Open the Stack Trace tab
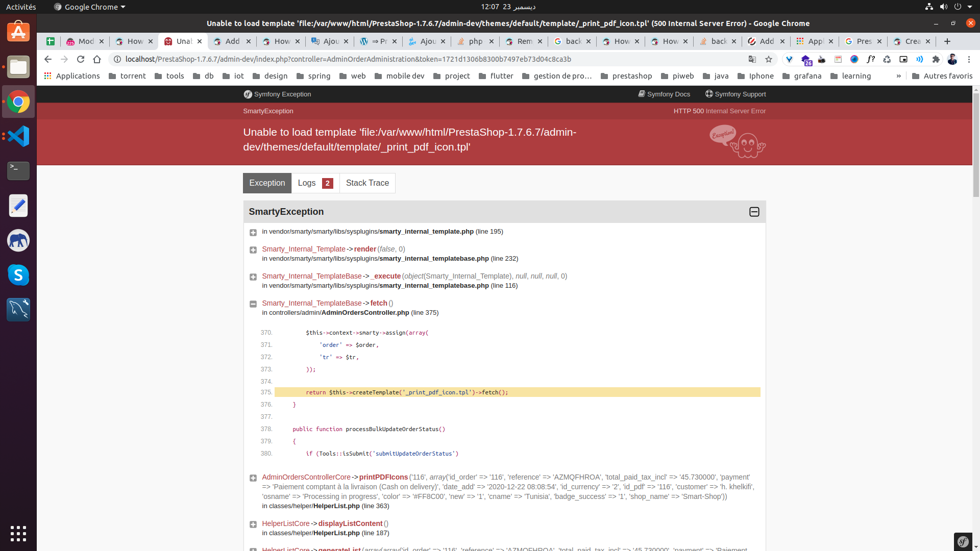Viewport: 980px width, 551px height. pos(367,183)
